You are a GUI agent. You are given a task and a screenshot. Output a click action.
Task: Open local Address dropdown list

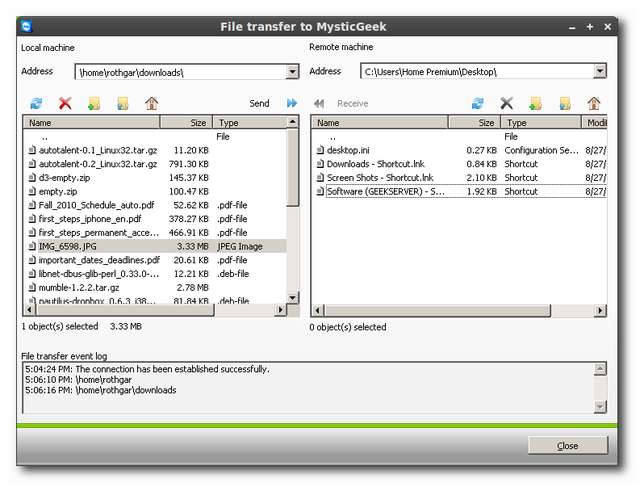(x=292, y=72)
